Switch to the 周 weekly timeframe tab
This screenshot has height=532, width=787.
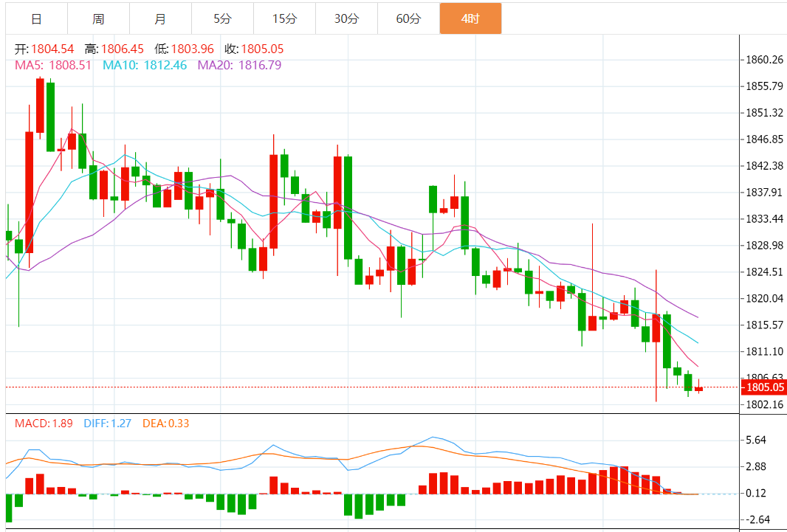(98, 19)
